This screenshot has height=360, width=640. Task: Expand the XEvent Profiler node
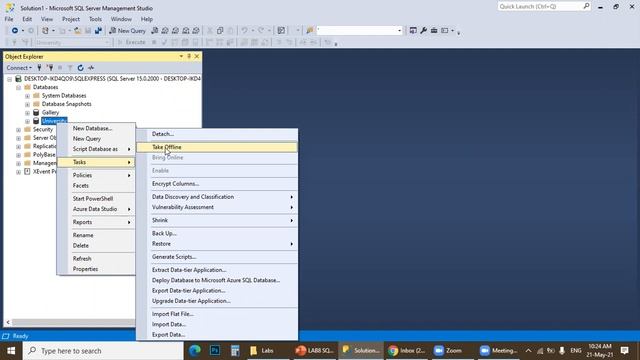[x=18, y=172]
